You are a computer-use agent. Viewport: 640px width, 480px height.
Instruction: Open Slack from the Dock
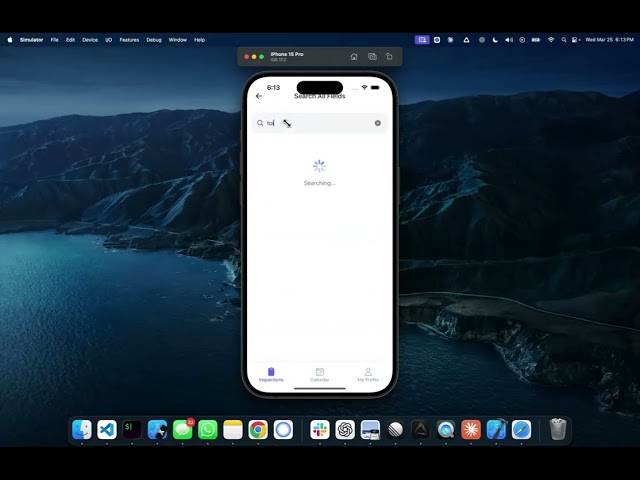[320, 429]
